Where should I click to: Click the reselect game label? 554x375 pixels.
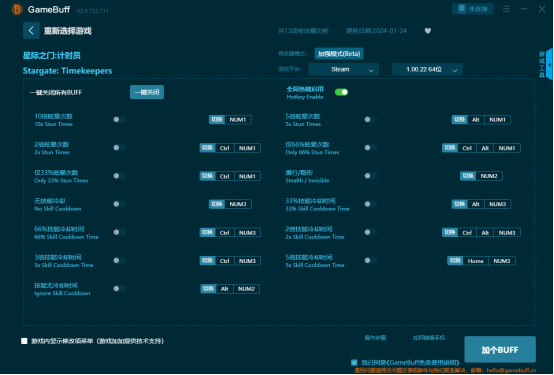point(67,31)
